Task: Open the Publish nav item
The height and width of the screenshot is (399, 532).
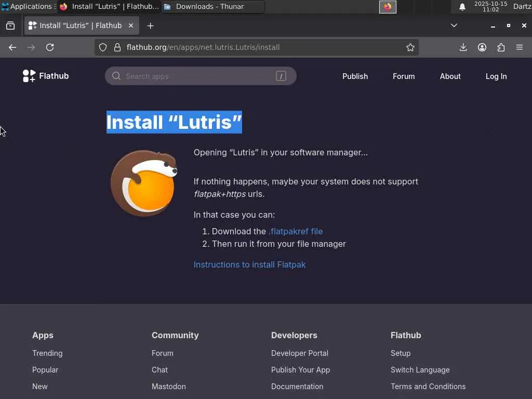Action: (x=355, y=76)
